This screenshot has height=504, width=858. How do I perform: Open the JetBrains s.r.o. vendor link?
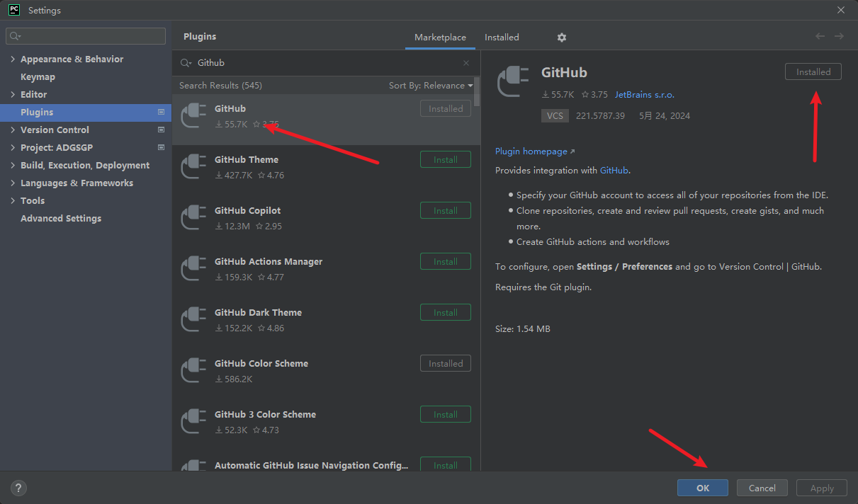(645, 95)
